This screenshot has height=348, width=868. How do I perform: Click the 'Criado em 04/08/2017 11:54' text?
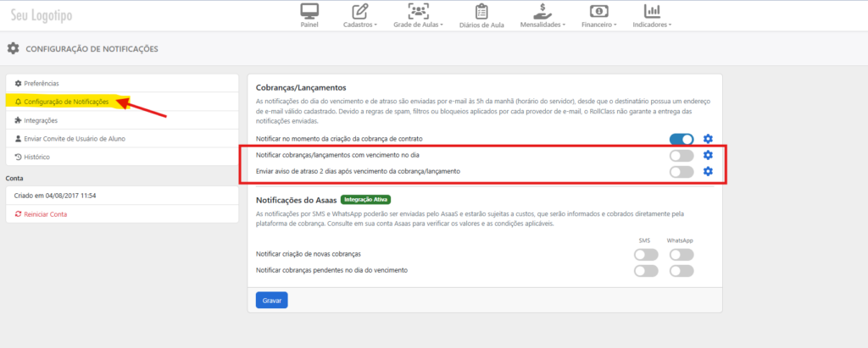pyautogui.click(x=57, y=196)
